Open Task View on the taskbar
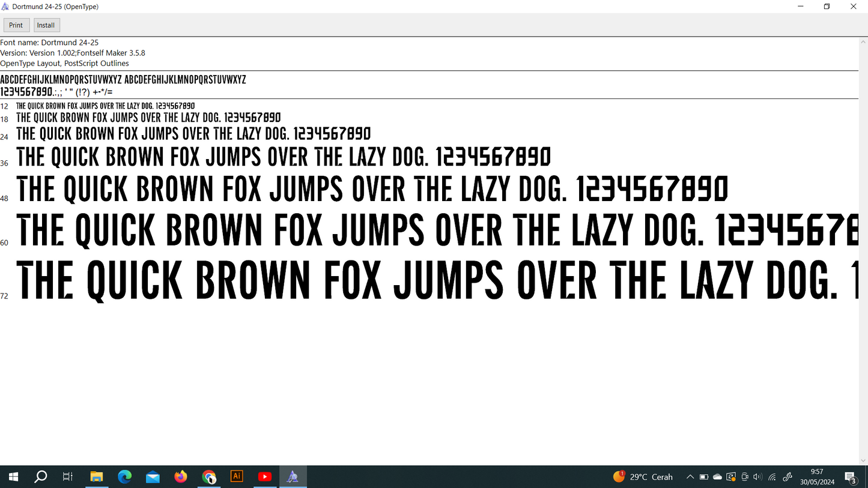Screen dimensions: 868x488 [68, 477]
